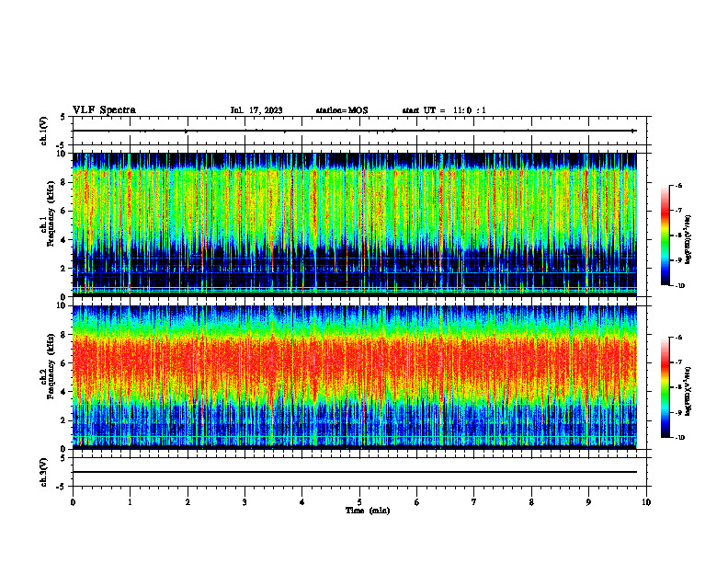The image size is (728, 563).
Task: Click the "Time (min)" x-axis label
Action: coord(368,511)
